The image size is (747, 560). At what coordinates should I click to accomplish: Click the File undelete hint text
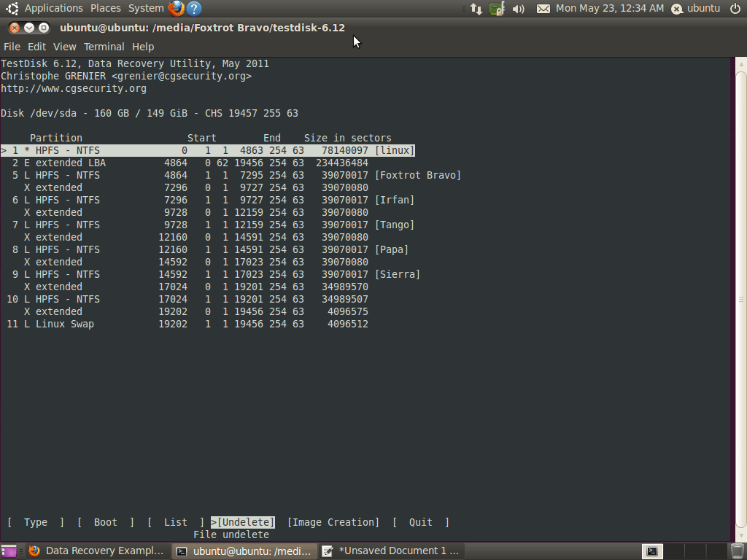pos(231,534)
